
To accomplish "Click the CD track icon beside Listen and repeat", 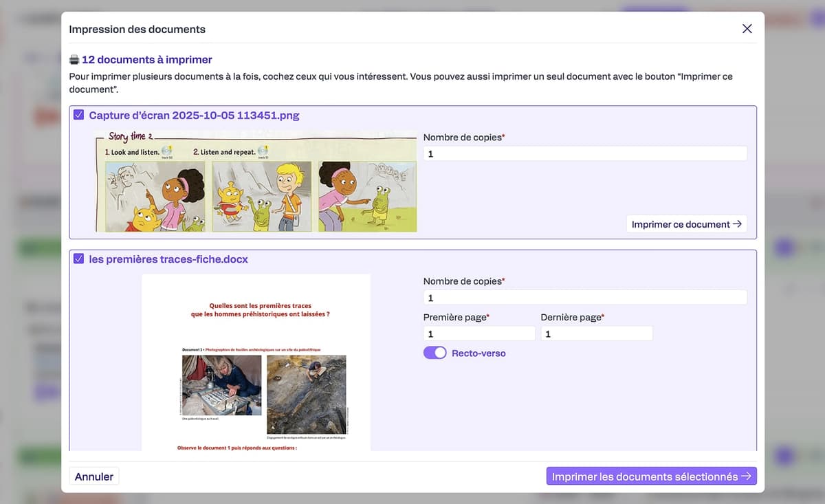I will pos(262,151).
